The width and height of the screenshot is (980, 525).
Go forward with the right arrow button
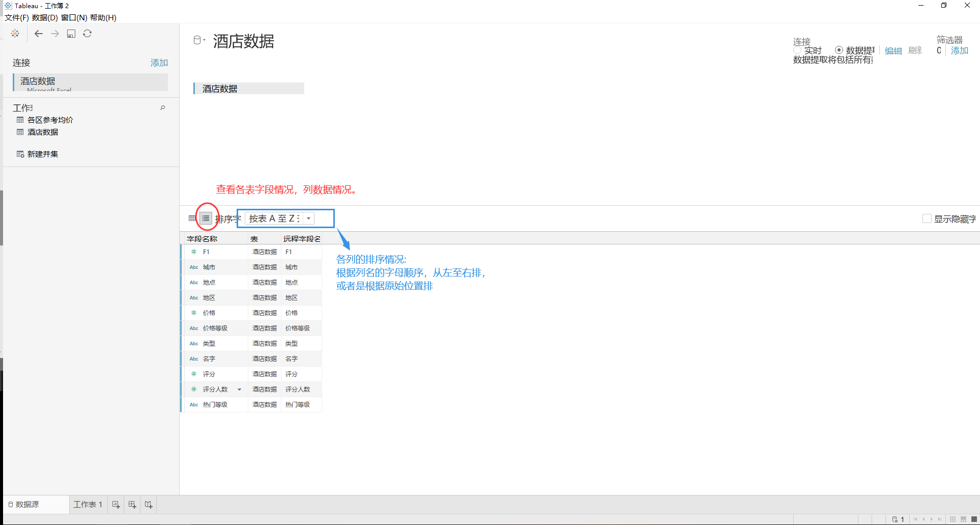[x=55, y=34]
